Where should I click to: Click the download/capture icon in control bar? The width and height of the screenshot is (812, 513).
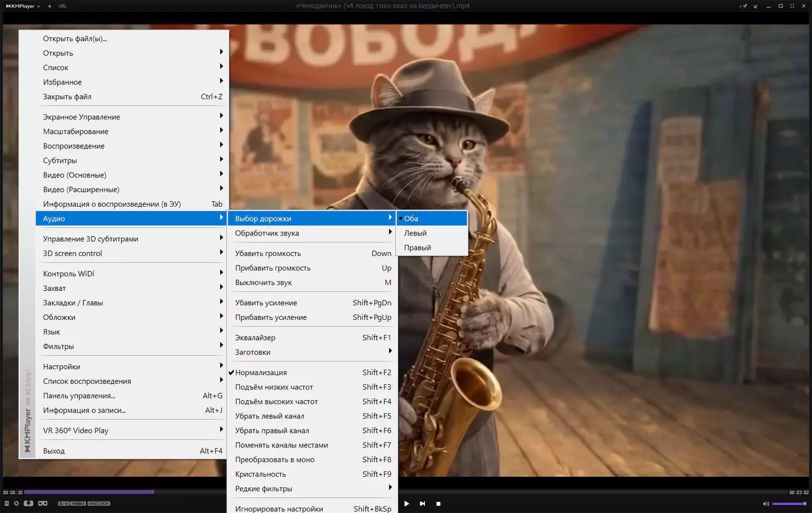click(x=29, y=503)
